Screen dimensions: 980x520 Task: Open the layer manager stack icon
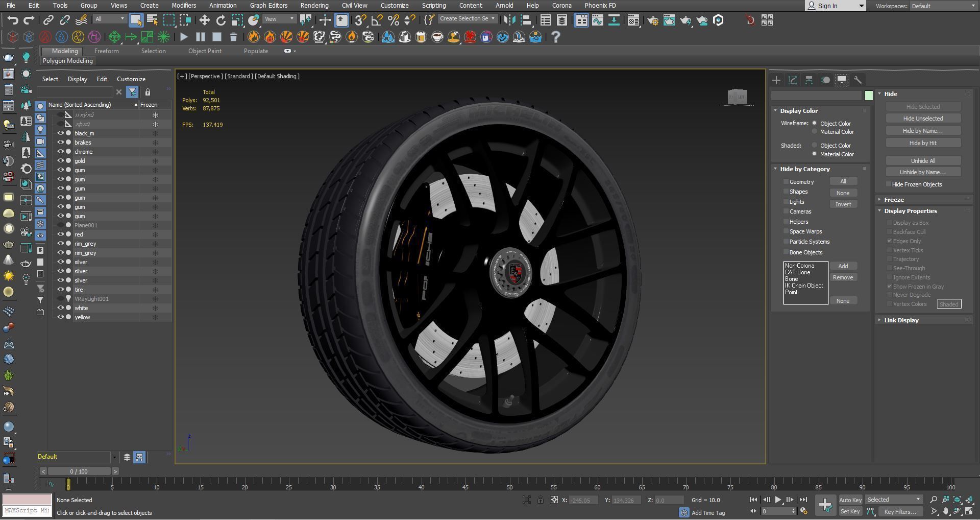[127, 457]
